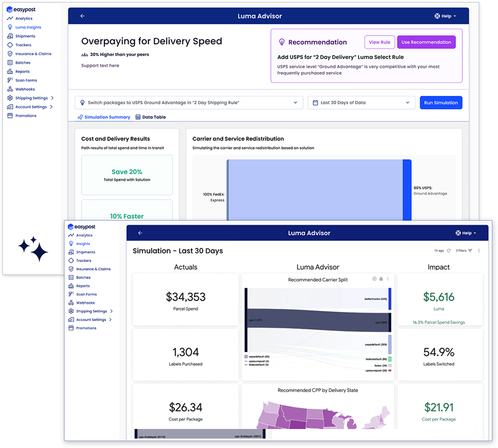The width and height of the screenshot is (498, 448).
Task: Open the Help dropdown in the front window
Action: [466, 233]
